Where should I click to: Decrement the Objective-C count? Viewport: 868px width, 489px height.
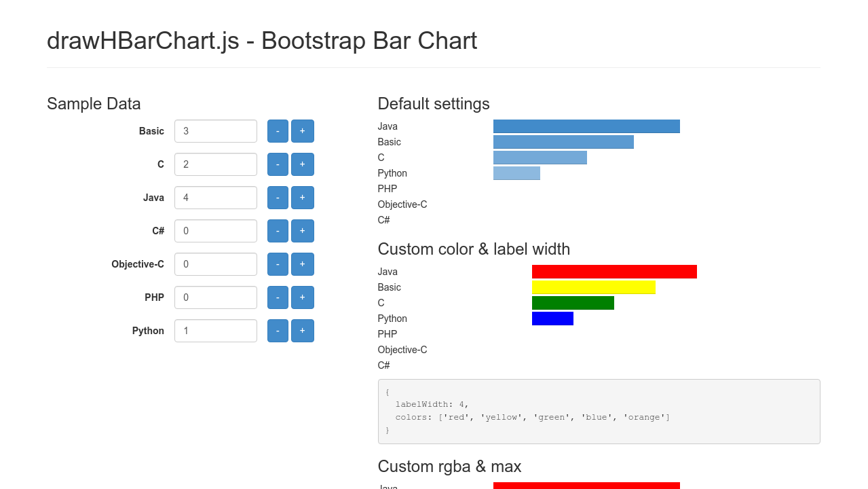point(278,264)
